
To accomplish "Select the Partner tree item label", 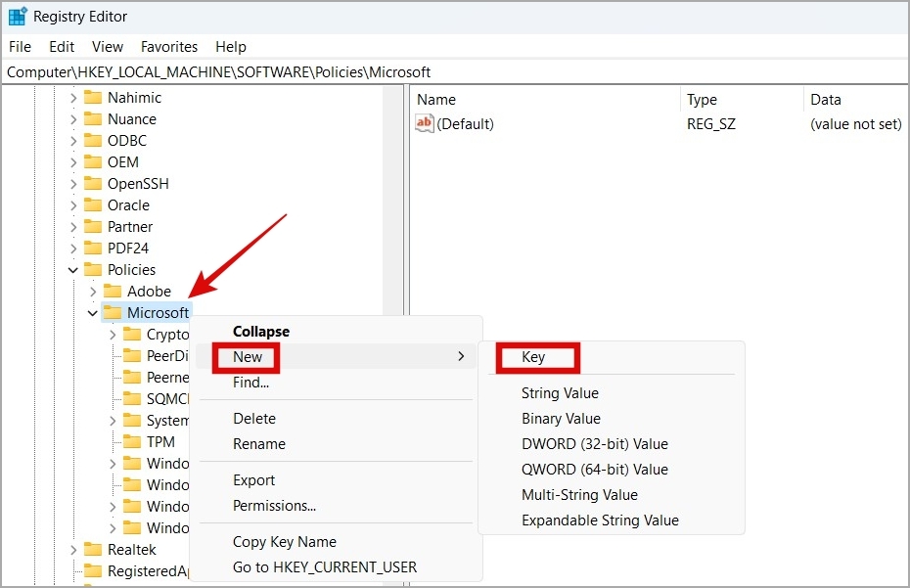I will coord(130,226).
